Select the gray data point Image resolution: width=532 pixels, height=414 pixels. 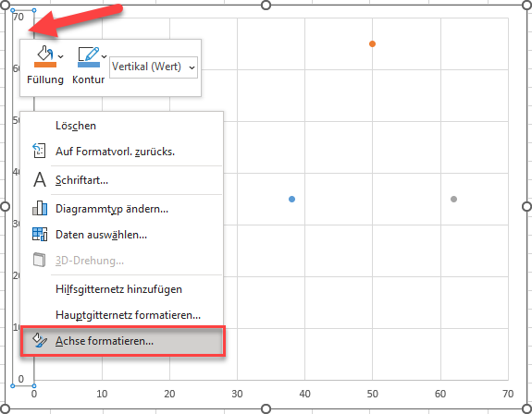coord(453,199)
